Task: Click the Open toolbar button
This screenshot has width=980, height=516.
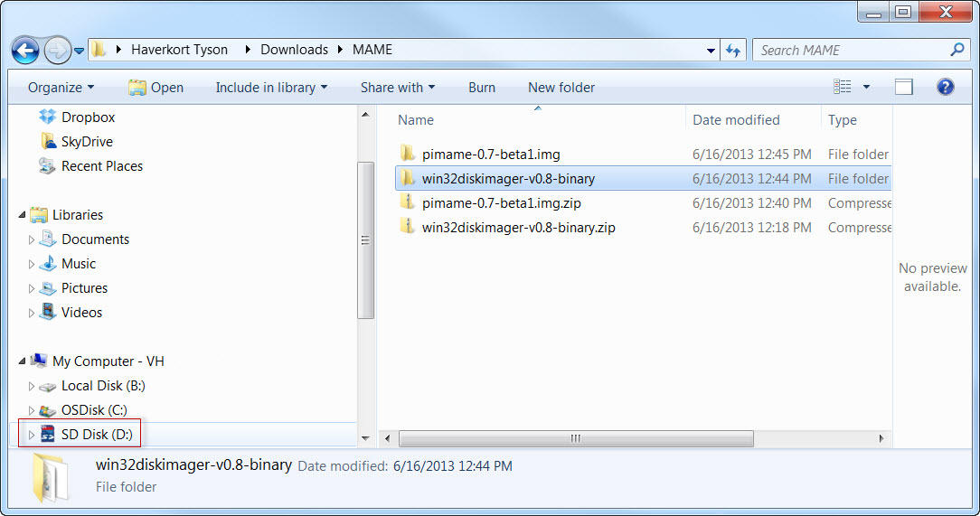Action: tap(155, 88)
